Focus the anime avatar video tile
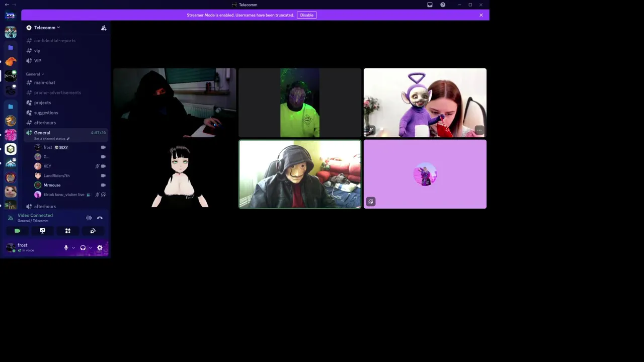 click(175, 174)
